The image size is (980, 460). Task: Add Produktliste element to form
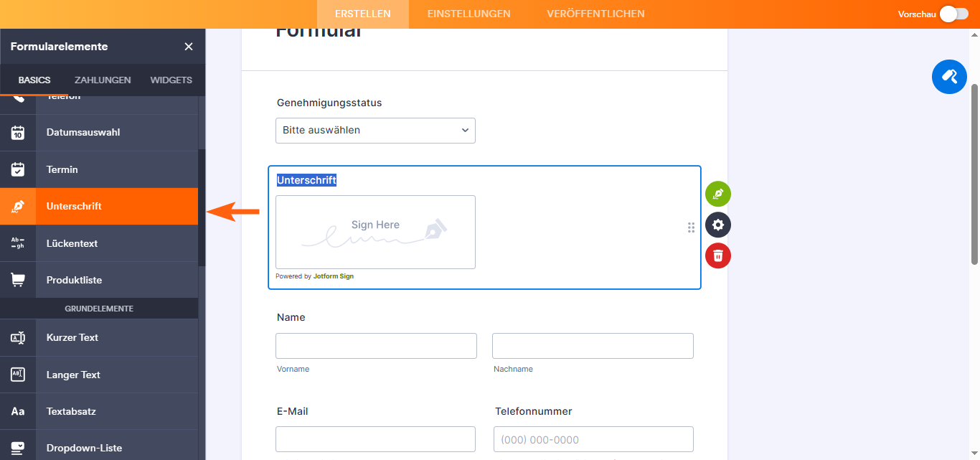pos(99,280)
